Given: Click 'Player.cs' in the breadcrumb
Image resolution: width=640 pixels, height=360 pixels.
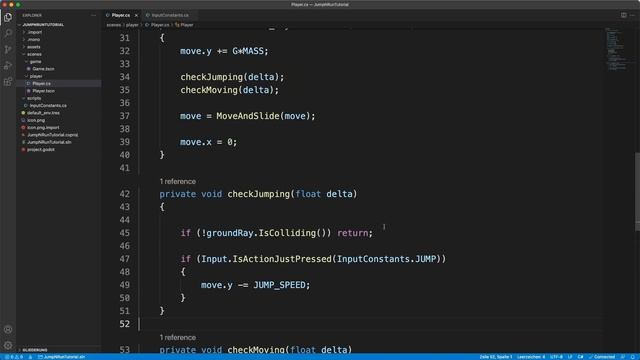Looking at the screenshot, I should [x=160, y=25].
